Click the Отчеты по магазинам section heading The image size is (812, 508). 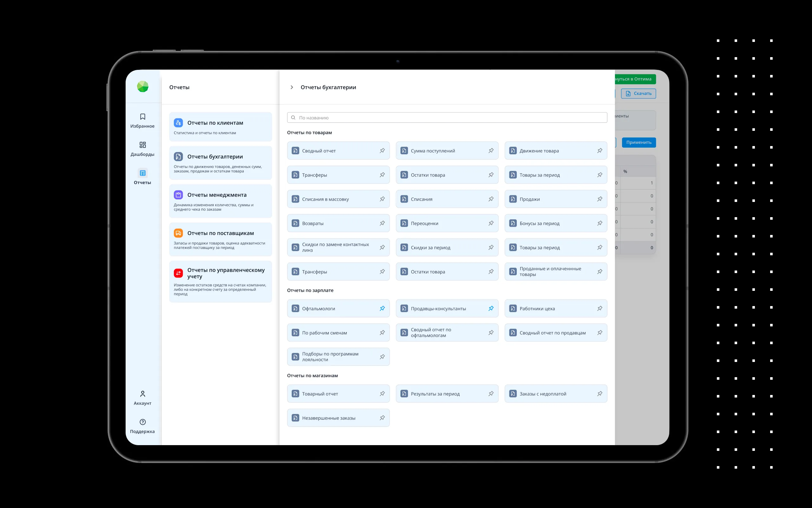tap(312, 376)
